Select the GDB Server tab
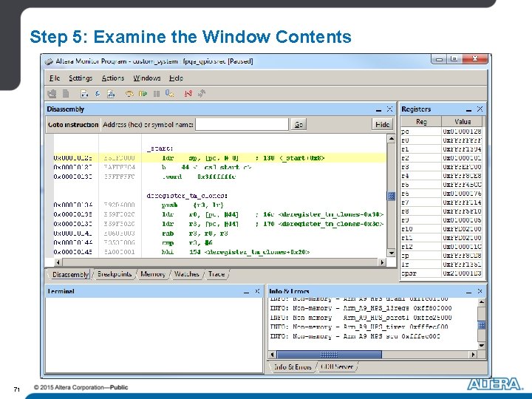The image size is (532, 399). click(x=337, y=366)
